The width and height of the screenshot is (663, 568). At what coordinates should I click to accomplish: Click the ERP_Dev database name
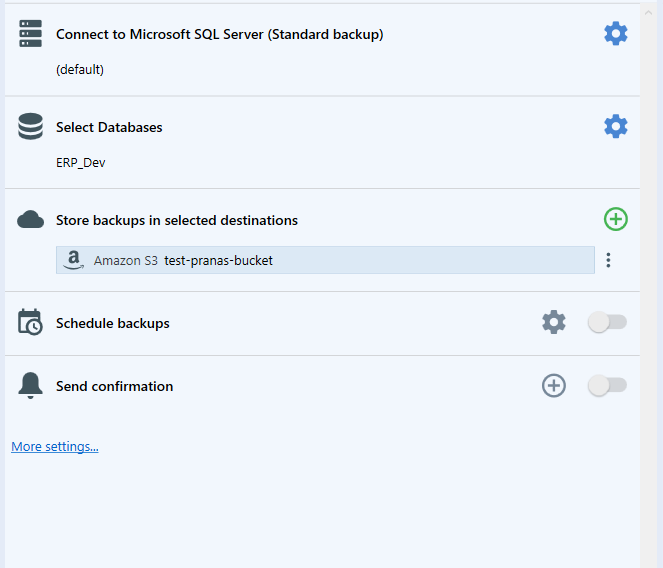[80, 163]
